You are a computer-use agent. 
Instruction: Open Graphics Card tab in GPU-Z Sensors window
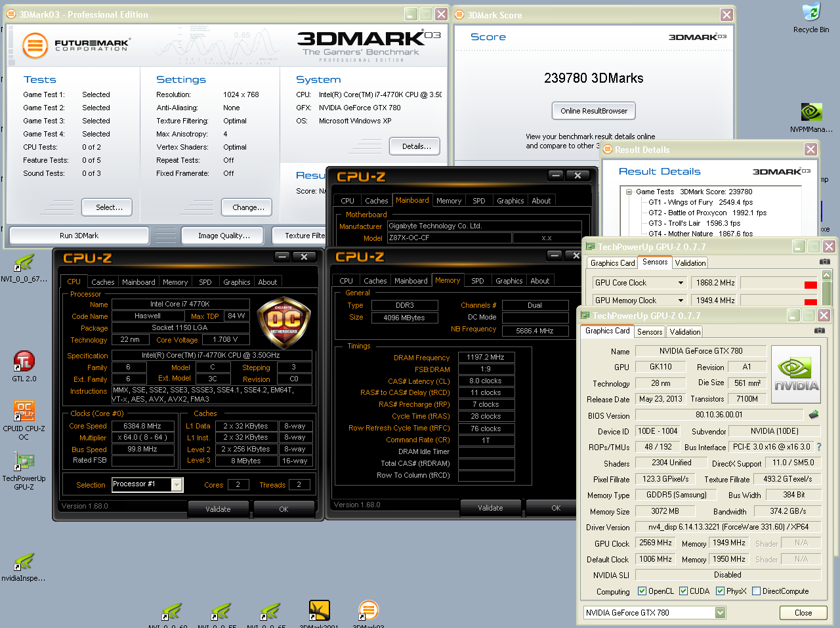coord(613,263)
